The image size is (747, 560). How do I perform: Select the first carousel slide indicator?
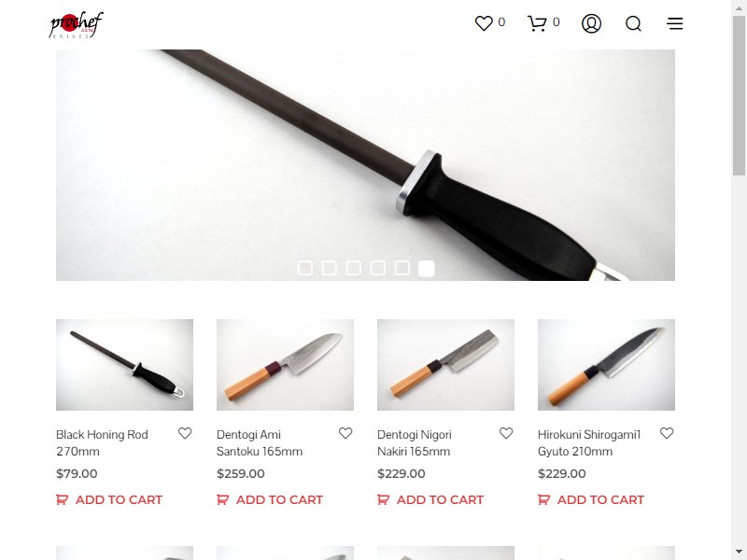(305, 268)
